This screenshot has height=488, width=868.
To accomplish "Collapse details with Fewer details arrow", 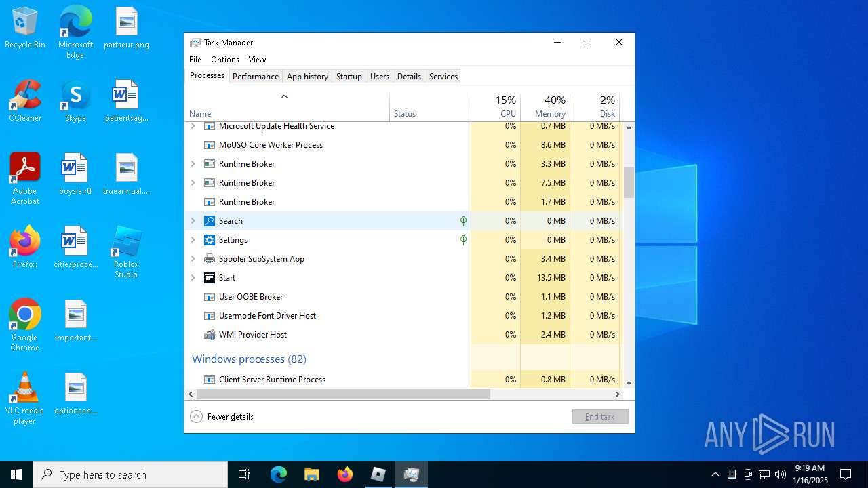I will coord(196,417).
